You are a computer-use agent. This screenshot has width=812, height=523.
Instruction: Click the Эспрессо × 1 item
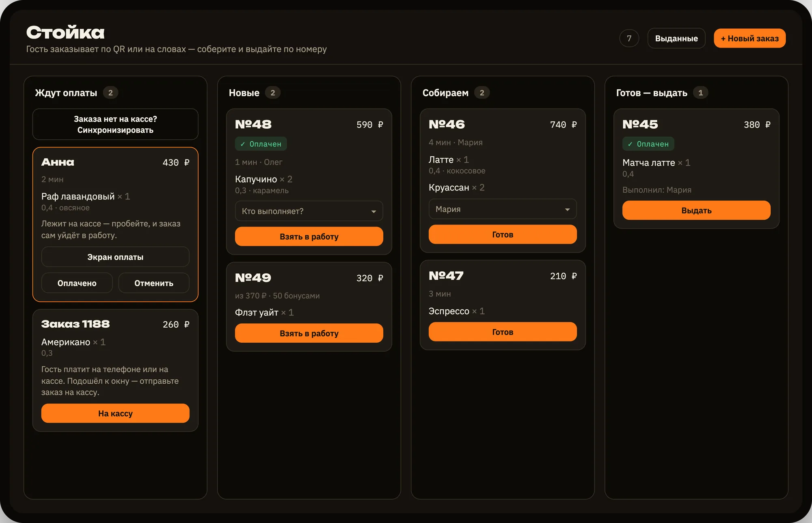457,311
